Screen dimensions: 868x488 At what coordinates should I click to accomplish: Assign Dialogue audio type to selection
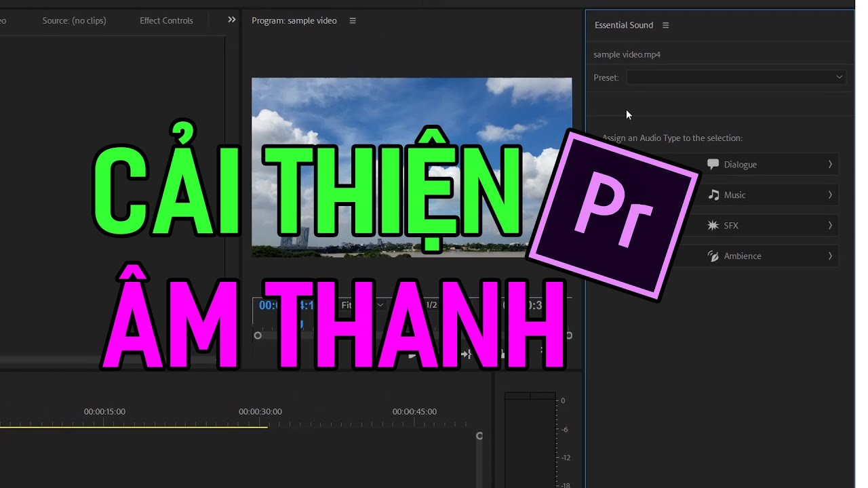point(768,164)
